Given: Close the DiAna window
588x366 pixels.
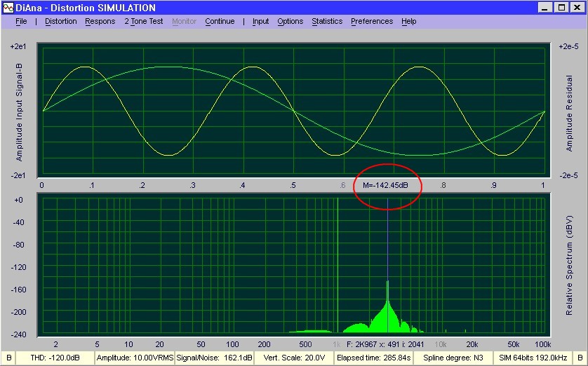Looking at the screenshot, I should [576, 8].
